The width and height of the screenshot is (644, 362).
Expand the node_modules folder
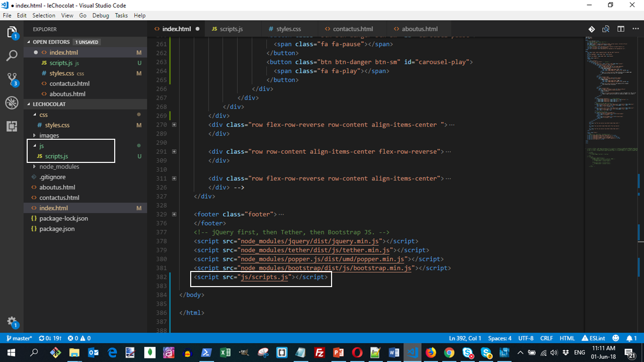pos(59,166)
